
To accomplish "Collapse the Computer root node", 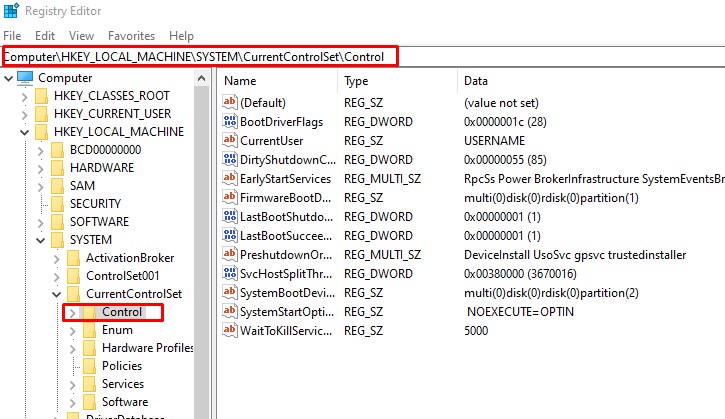I will [x=8, y=78].
